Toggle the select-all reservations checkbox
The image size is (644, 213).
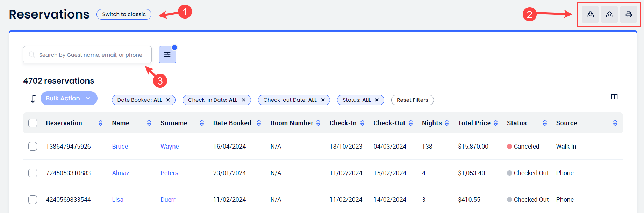(33, 123)
